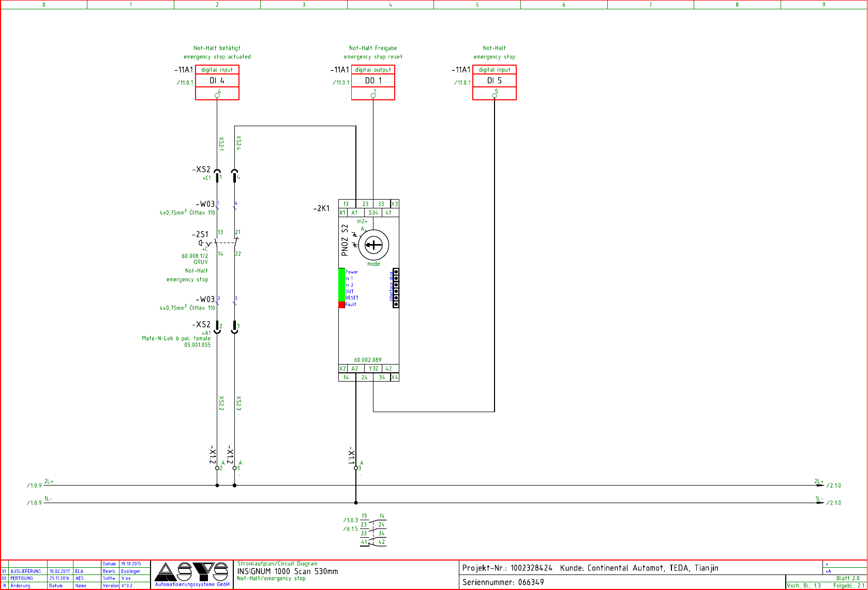The height and width of the screenshot is (590, 868).
Task: Click the relay terminal A1 label
Action: point(354,213)
